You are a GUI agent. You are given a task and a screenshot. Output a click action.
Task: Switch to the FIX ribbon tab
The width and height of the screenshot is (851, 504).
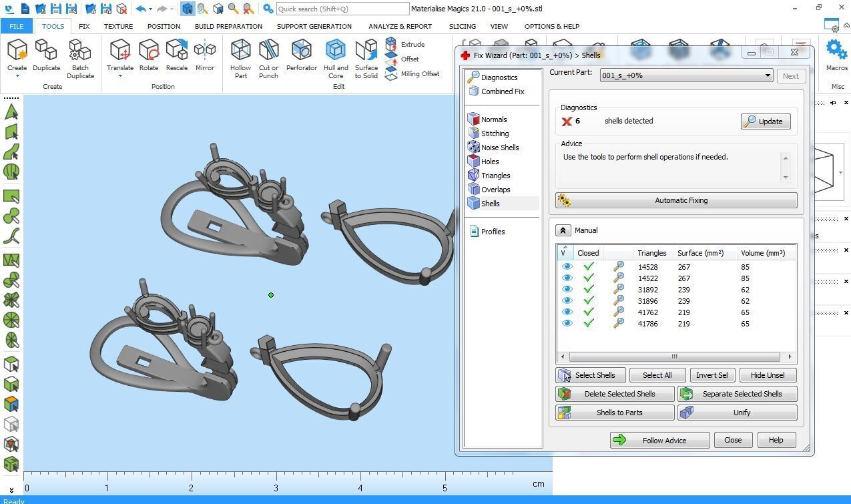pos(84,26)
